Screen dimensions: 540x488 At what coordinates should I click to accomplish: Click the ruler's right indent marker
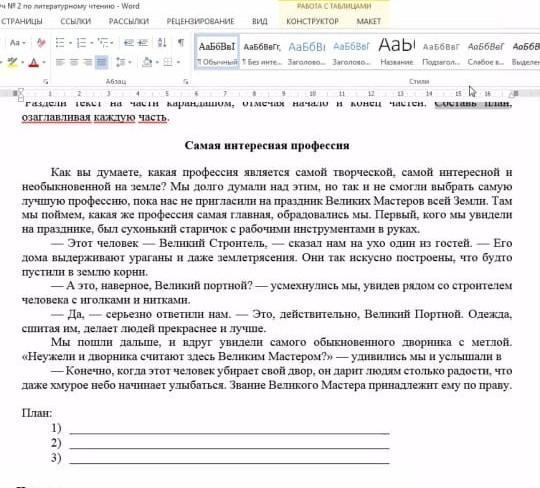click(x=511, y=94)
